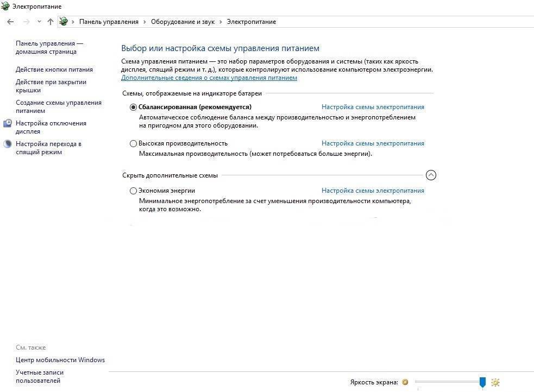This screenshot has height=392, width=534.
Task: Open Действие кнопки питания in sidebar
Action: click(x=54, y=69)
